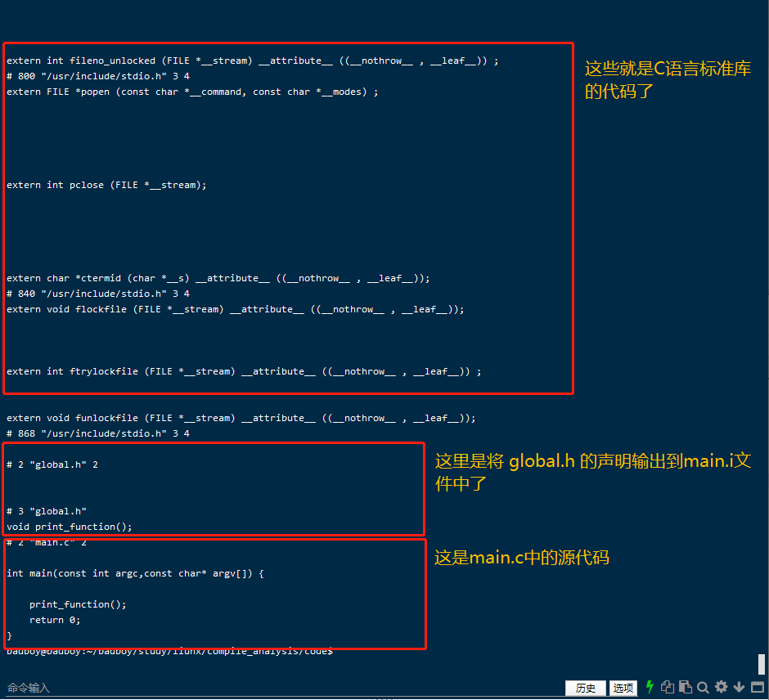Image resolution: width=769 pixels, height=700 pixels.
Task: Click the '# 800 "/usr/include/stdio.h" 3 4' line
Action: pos(98,77)
